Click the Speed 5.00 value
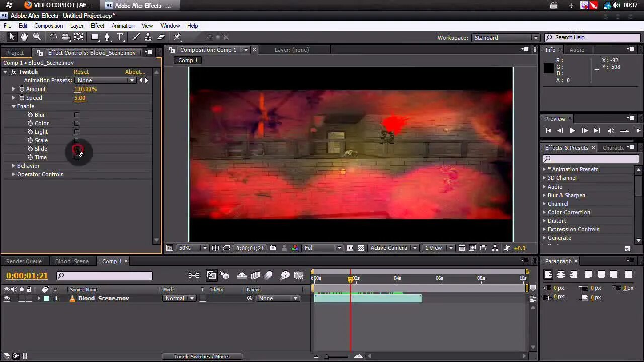 coord(79,98)
